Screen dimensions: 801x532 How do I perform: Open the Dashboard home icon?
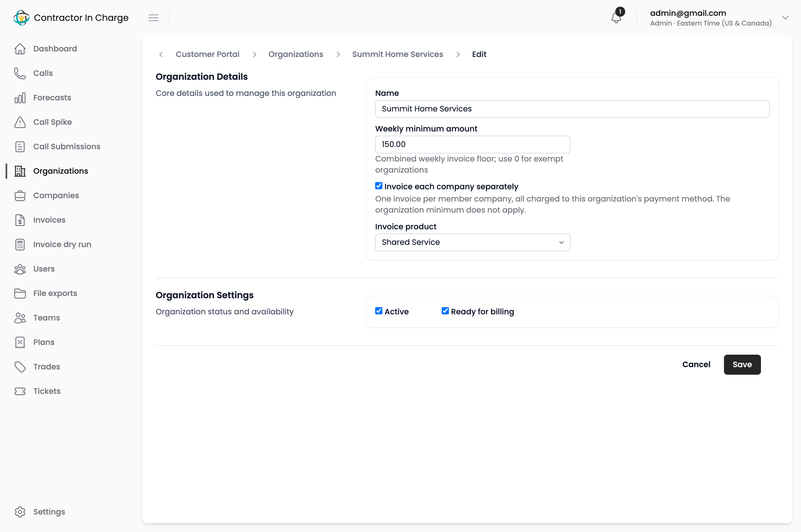[x=20, y=49]
